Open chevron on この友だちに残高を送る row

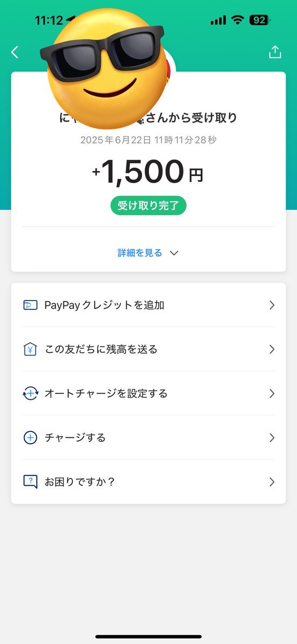(x=272, y=349)
